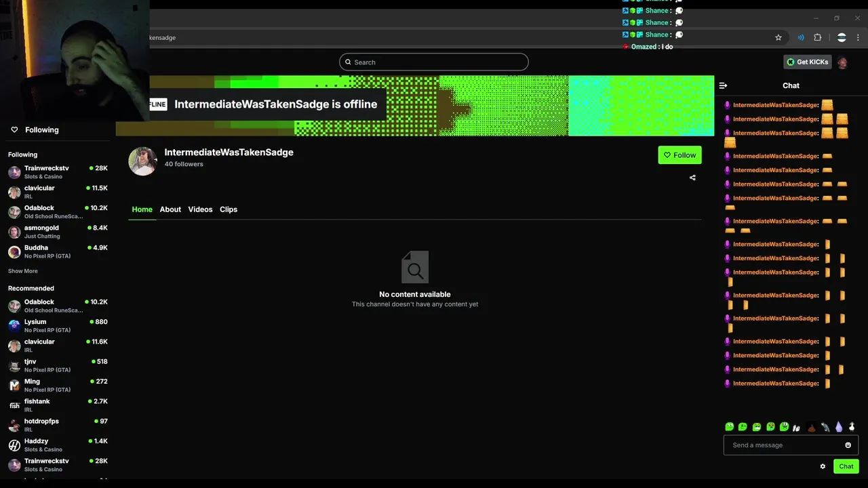The height and width of the screenshot is (488, 868).
Task: Click the hotdropfps avatar in Recommended
Action: [14, 426]
